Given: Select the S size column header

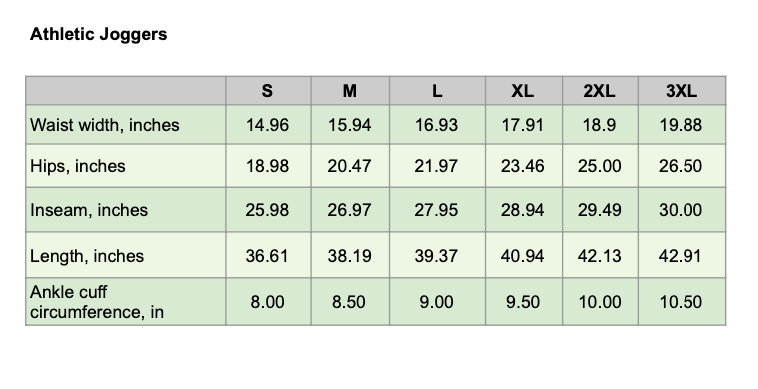Looking at the screenshot, I should 268,90.
